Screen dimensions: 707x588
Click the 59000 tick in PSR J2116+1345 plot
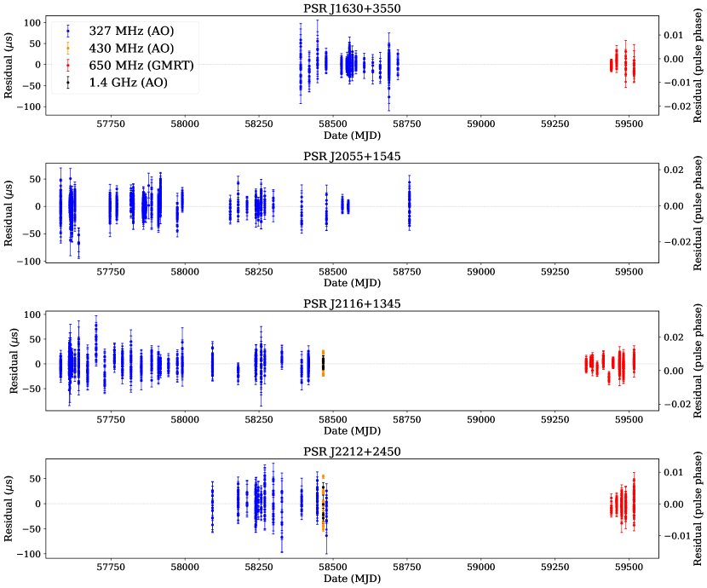pyautogui.click(x=481, y=419)
